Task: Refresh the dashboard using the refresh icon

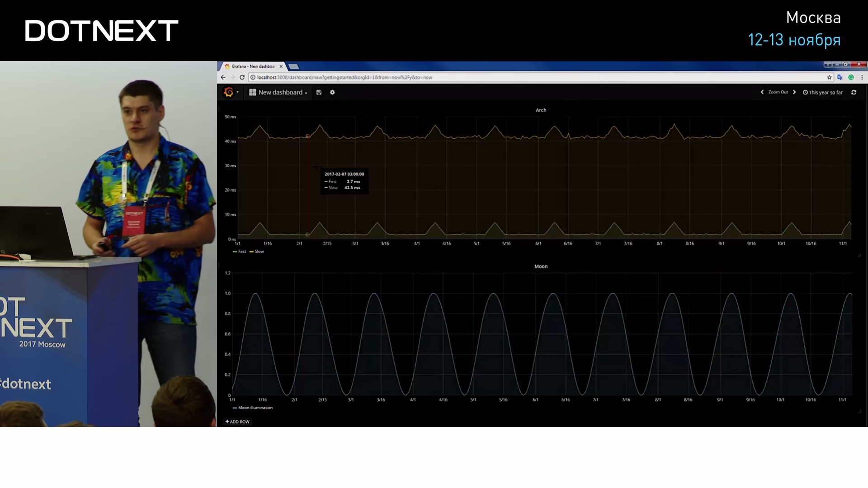Action: pyautogui.click(x=854, y=92)
